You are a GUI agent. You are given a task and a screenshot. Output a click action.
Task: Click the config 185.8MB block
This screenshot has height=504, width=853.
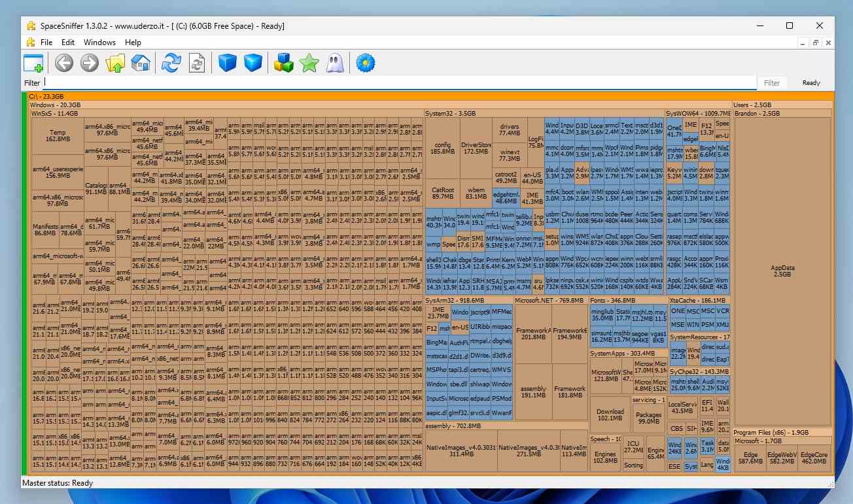(443, 148)
